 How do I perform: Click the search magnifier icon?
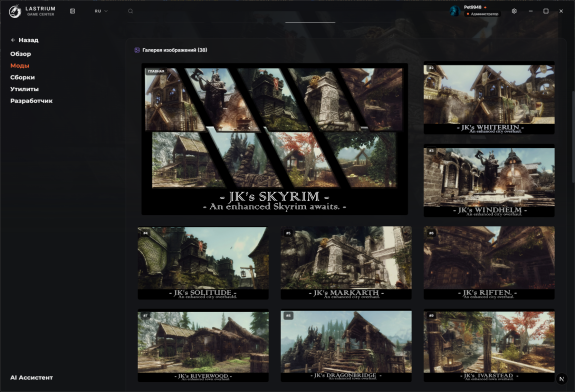130,11
